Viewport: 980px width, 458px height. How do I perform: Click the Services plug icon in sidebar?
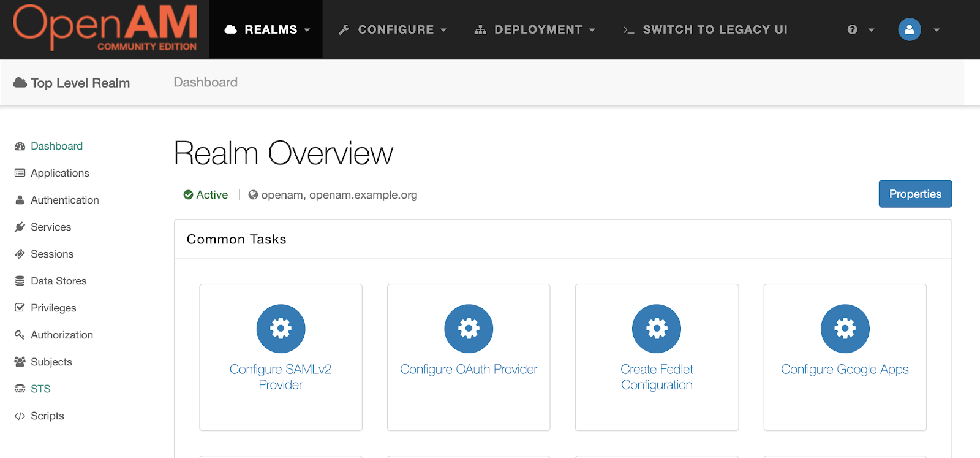click(20, 227)
